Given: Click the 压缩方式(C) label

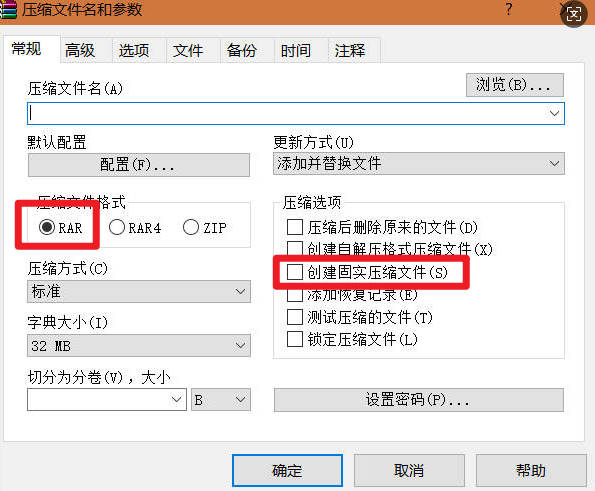Looking at the screenshot, I should (68, 269).
